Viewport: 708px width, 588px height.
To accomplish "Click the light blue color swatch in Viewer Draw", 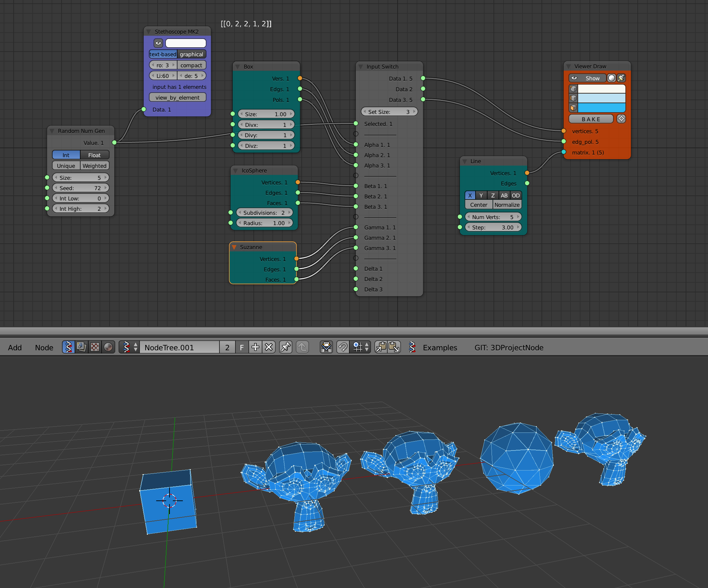I will click(602, 99).
